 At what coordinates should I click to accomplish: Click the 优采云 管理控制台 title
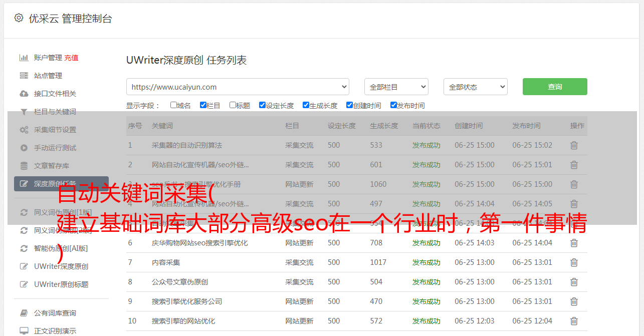(x=70, y=19)
